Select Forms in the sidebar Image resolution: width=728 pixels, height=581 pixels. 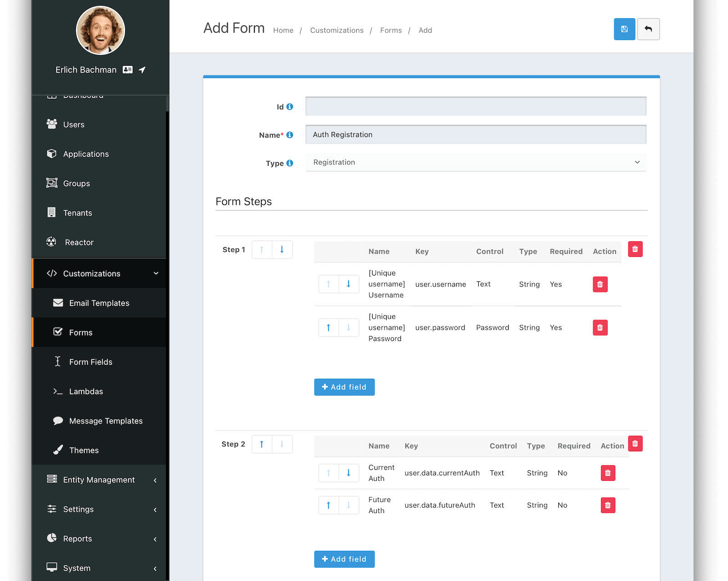[80, 332]
